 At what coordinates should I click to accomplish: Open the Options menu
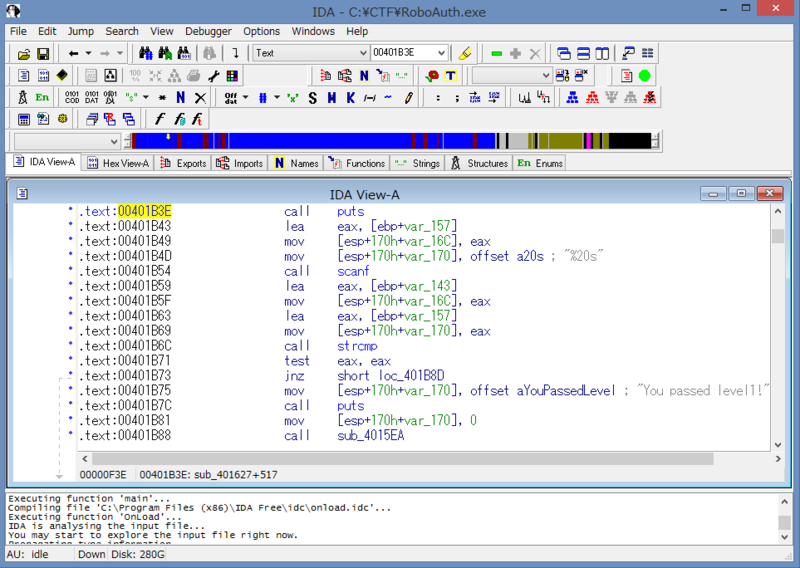click(x=261, y=31)
